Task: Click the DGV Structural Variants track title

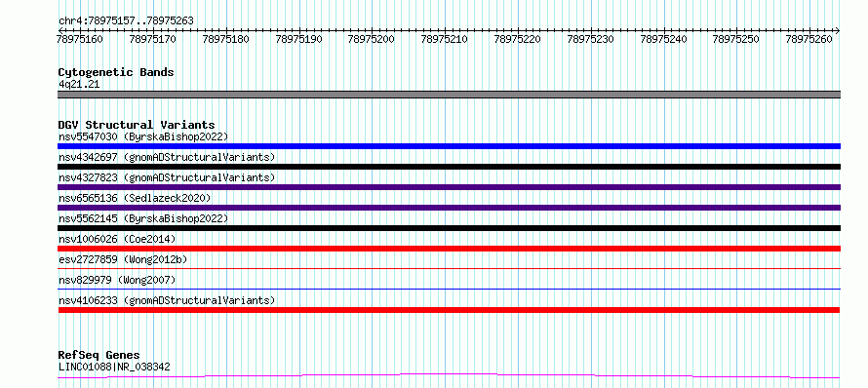Action: tap(137, 125)
